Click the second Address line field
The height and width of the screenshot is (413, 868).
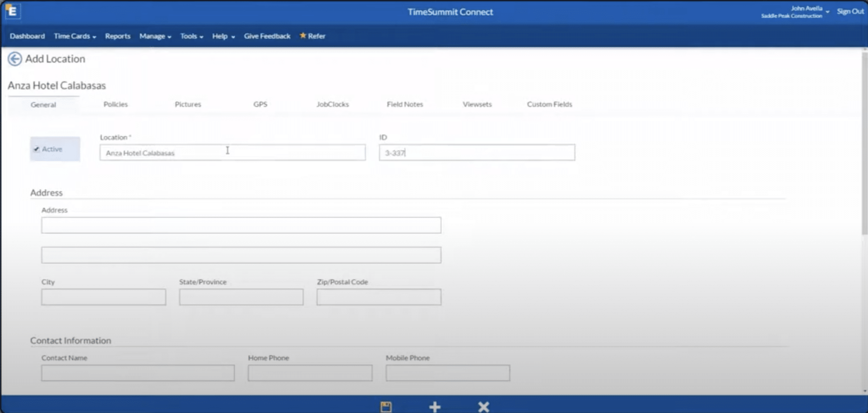(241, 255)
